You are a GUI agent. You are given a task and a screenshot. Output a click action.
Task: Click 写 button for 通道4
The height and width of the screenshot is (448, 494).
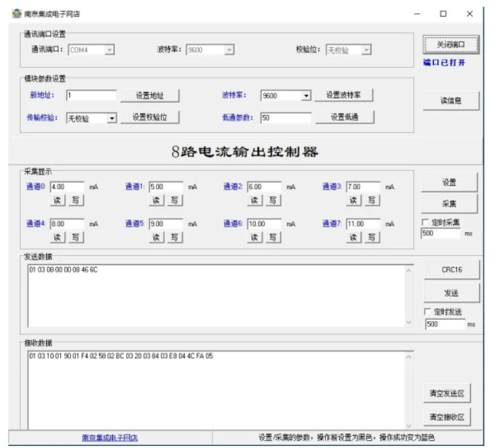click(76, 237)
